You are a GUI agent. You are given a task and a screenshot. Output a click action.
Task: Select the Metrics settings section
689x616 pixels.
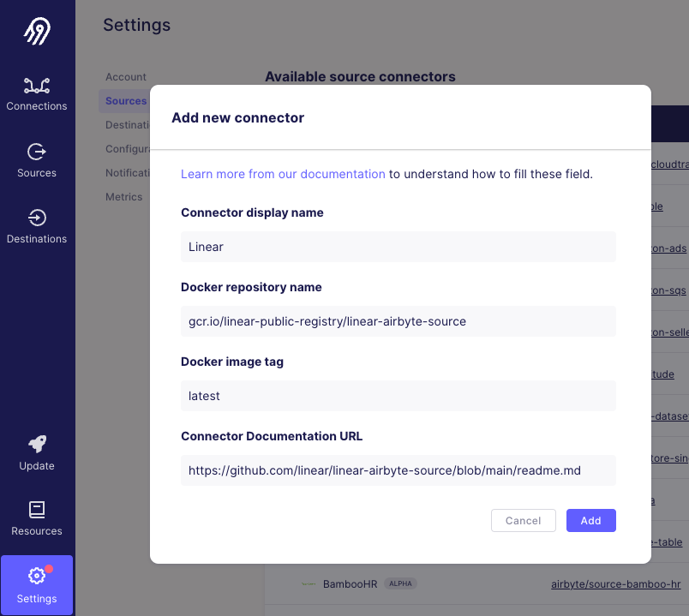point(123,196)
